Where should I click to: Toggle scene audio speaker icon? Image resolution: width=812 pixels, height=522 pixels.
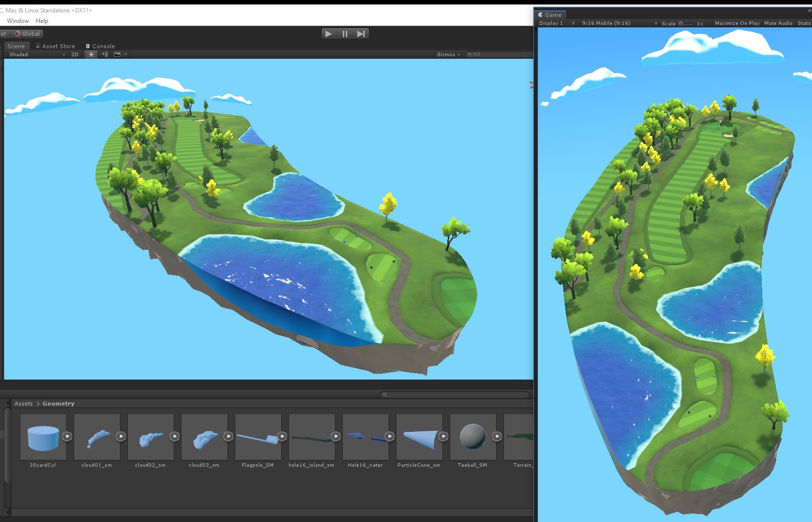(104, 54)
